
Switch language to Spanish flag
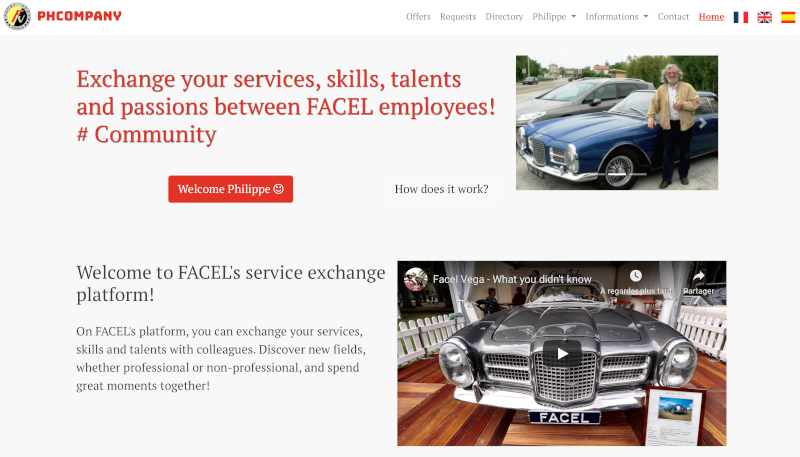click(x=788, y=17)
